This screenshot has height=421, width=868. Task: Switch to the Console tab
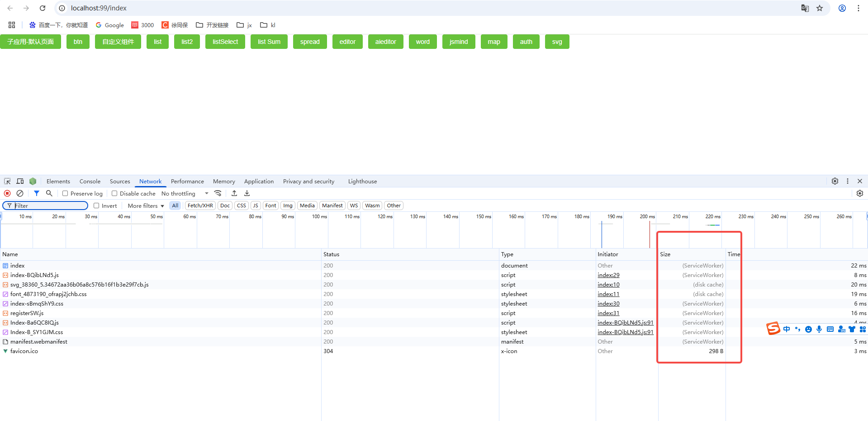pyautogui.click(x=90, y=181)
